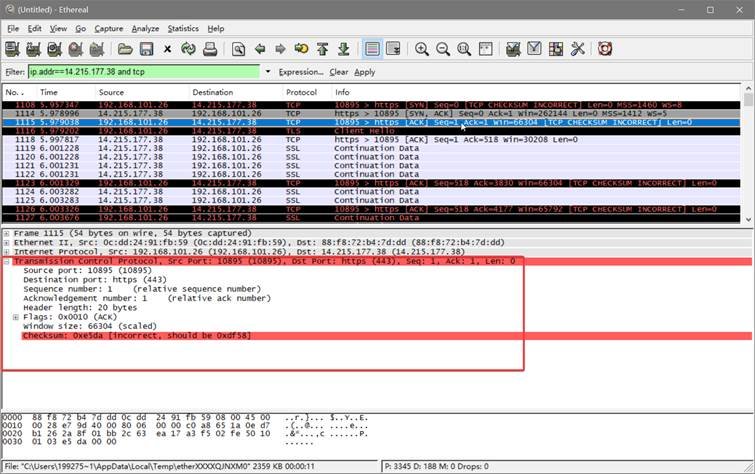Apply the display filter
Viewport: 755px width, 474px height.
click(364, 72)
